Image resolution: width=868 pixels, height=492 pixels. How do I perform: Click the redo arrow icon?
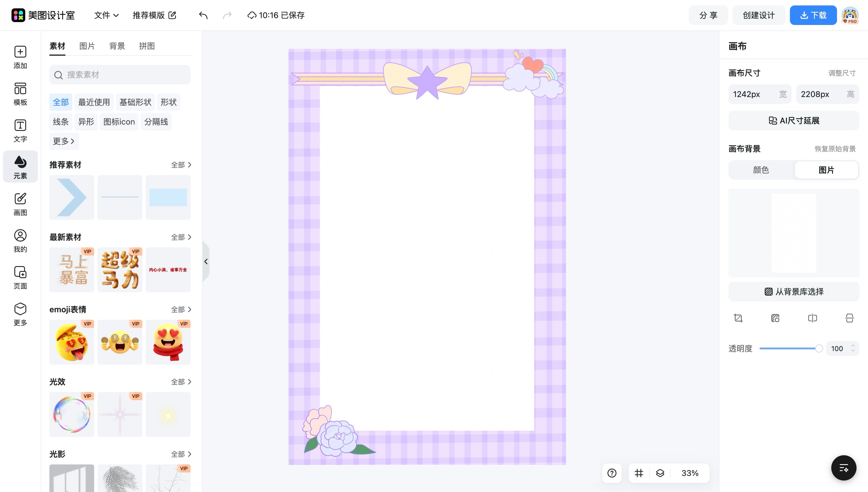click(x=227, y=15)
